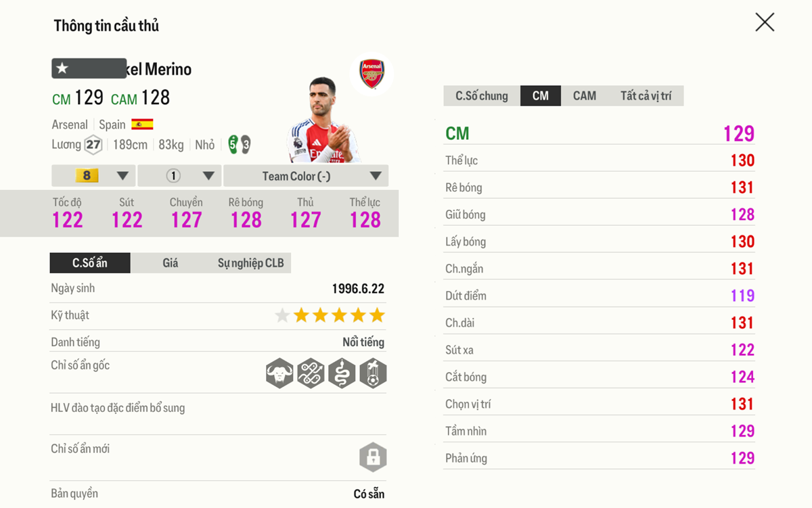
Task: Click the Arsenal club crest icon
Action: (x=371, y=73)
